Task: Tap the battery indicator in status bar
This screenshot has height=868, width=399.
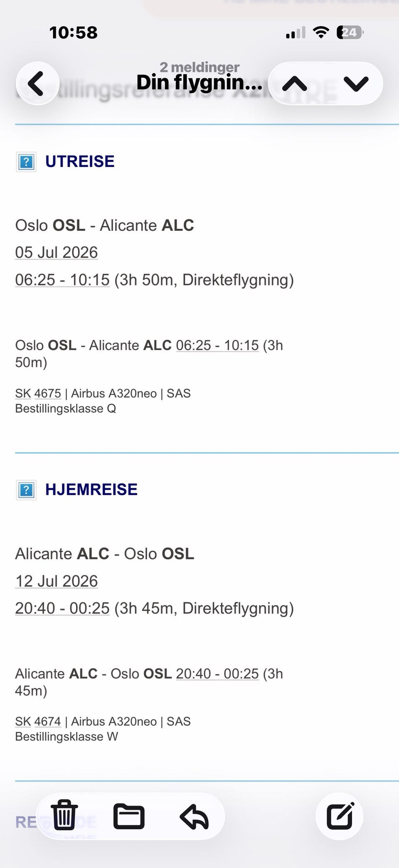Action: pos(350,32)
